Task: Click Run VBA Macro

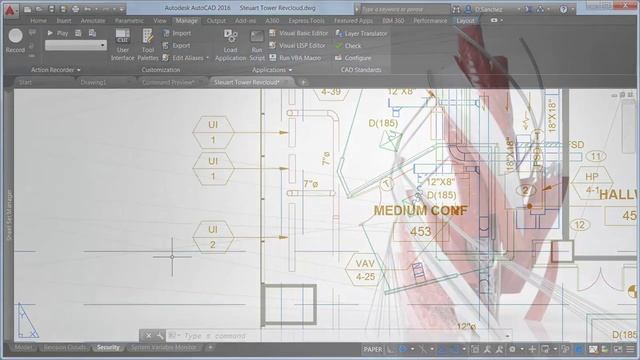Action: click(x=295, y=58)
